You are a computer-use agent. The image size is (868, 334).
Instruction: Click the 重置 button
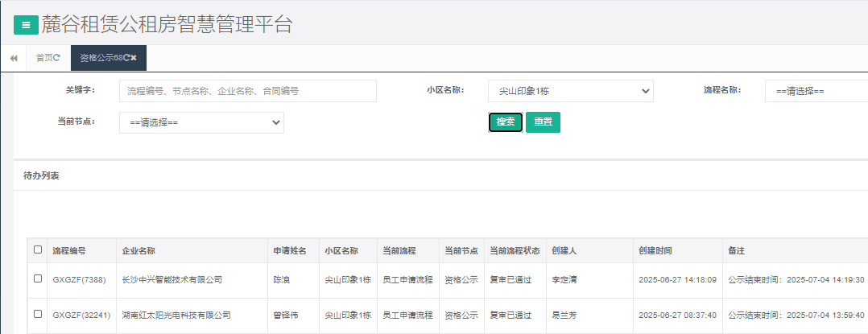pyautogui.click(x=543, y=122)
